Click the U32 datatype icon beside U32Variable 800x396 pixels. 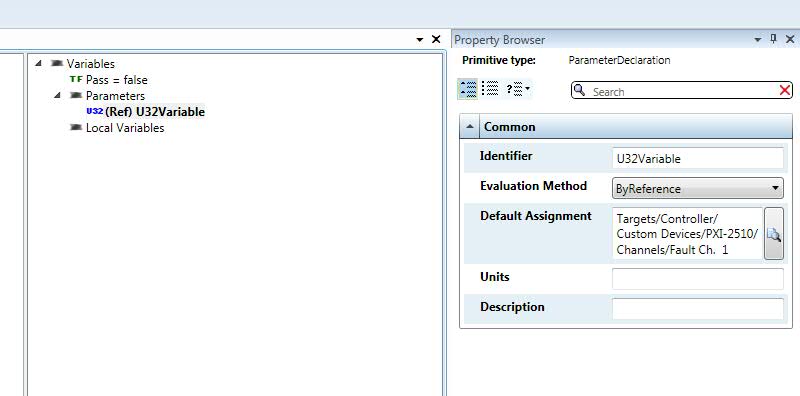95,111
